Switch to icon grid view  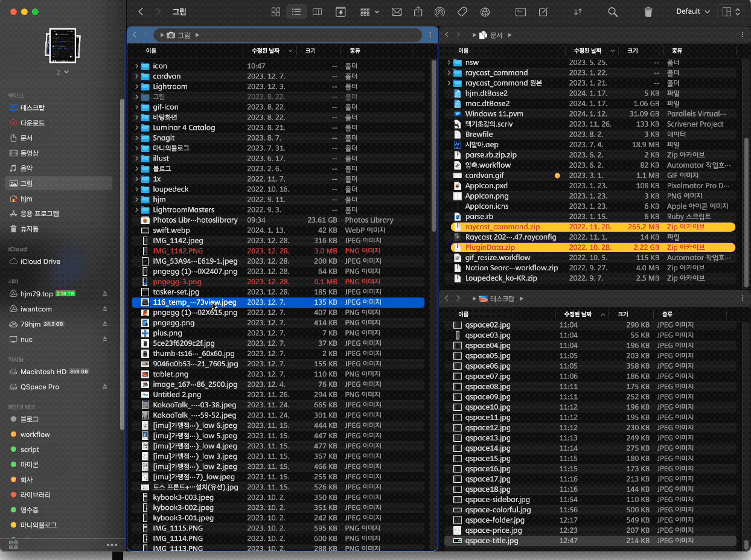(x=276, y=12)
